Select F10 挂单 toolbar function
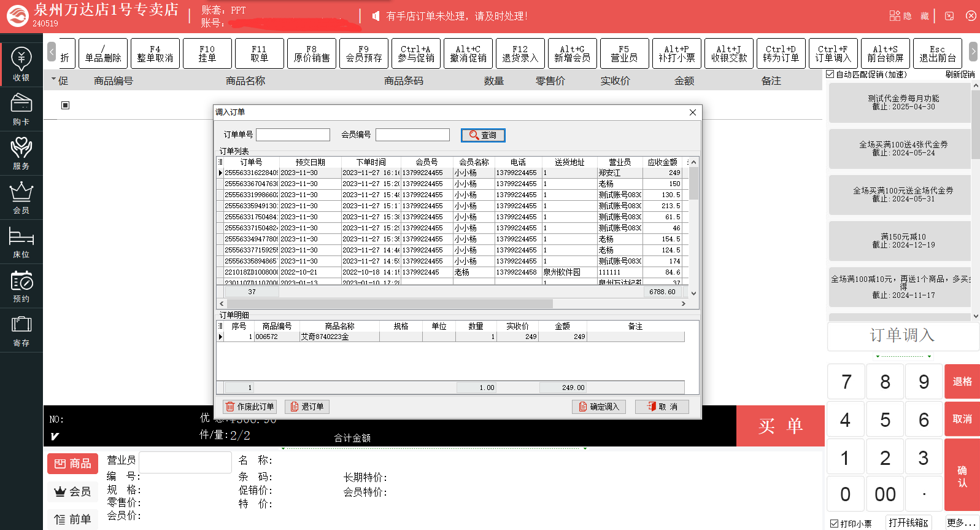This screenshot has height=530, width=980. (x=207, y=53)
